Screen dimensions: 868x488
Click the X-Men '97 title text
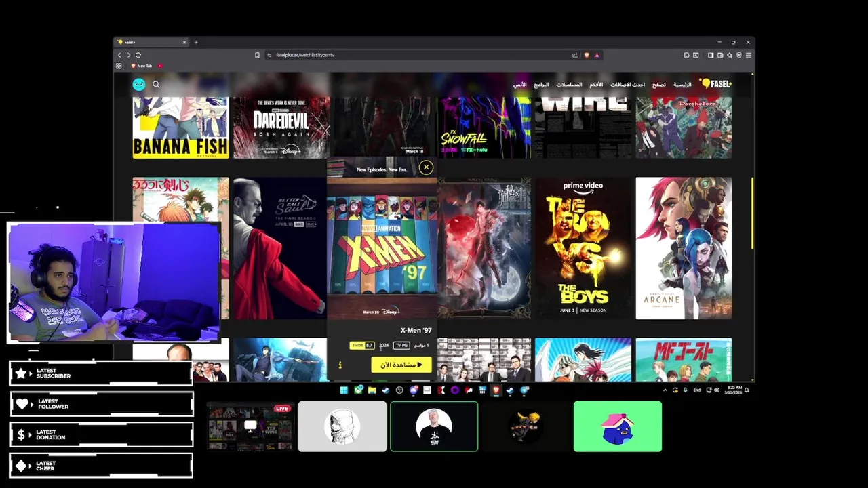(416, 331)
